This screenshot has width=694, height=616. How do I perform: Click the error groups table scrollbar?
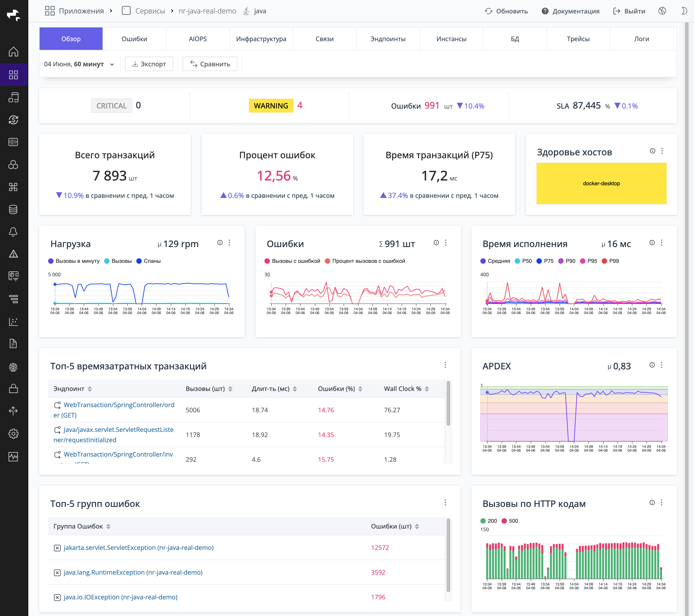pos(448,555)
